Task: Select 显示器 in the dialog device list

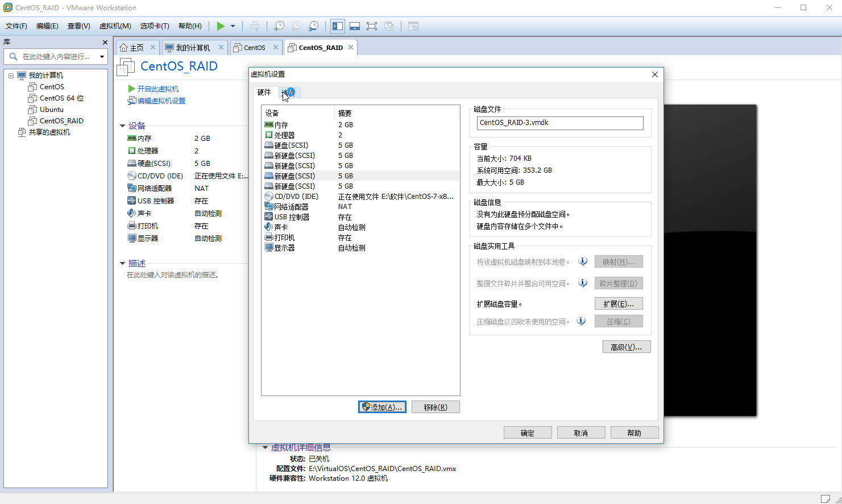Action: click(360, 248)
